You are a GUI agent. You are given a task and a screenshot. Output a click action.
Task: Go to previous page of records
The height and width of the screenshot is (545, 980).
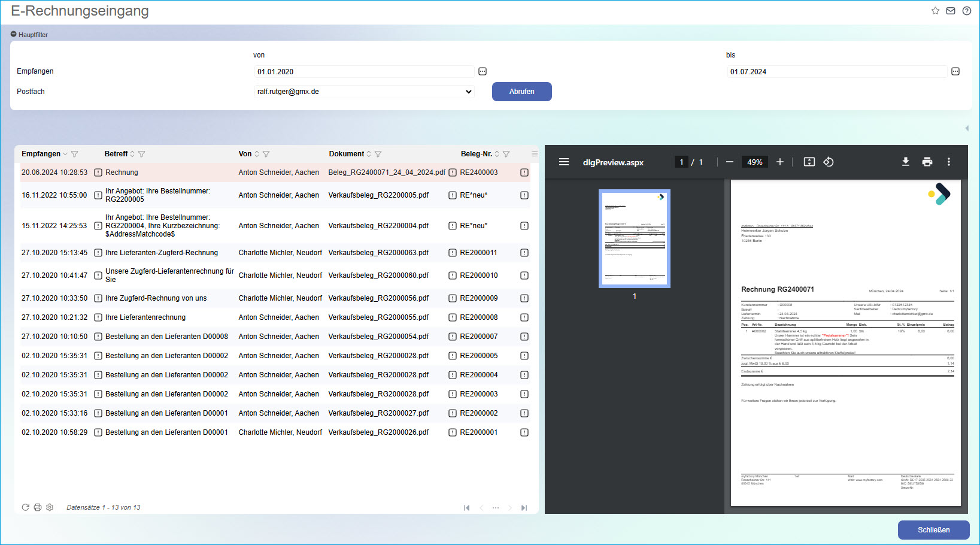point(481,508)
